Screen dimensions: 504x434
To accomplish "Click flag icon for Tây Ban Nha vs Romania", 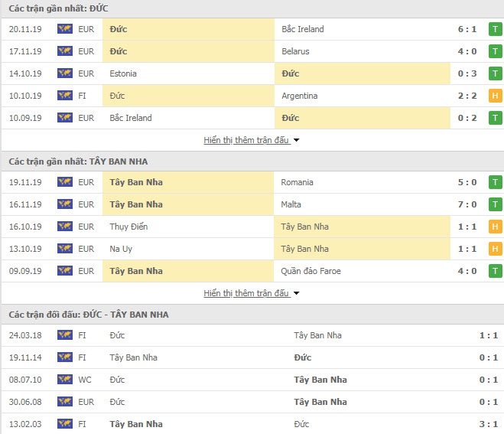I will (x=64, y=182).
